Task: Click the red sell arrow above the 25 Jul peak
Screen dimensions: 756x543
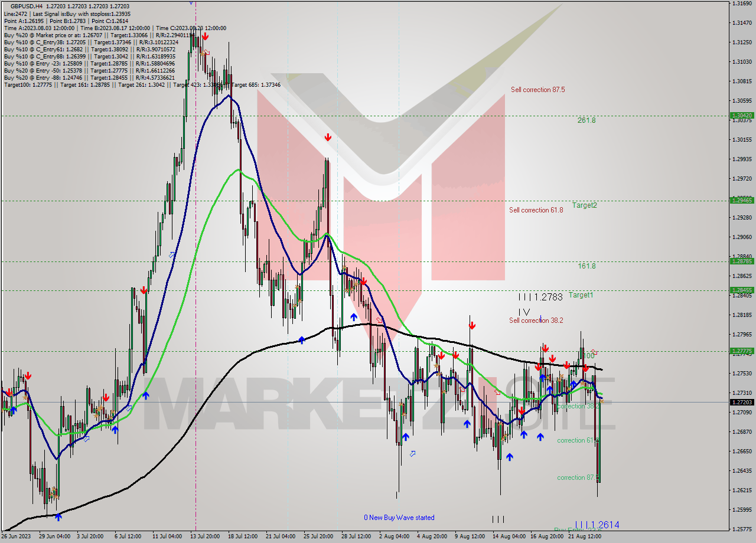Action: coord(328,138)
